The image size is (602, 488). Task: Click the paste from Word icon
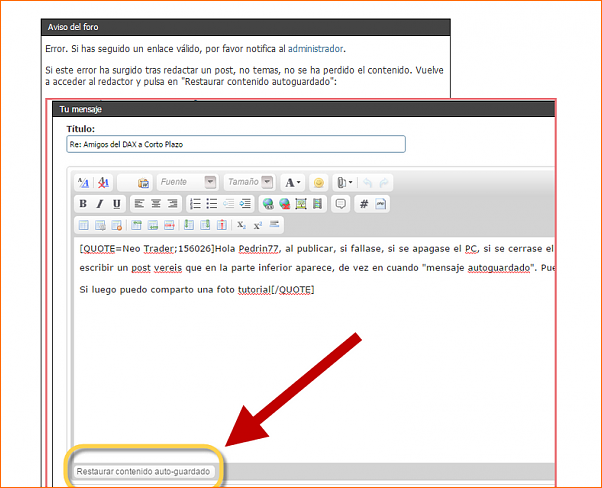[143, 183]
